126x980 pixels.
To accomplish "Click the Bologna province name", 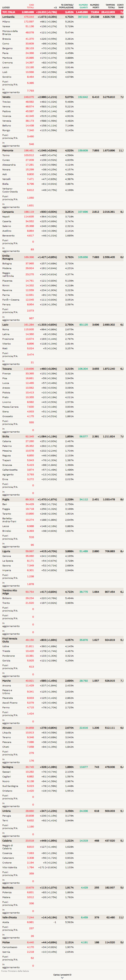I will pos(7,264).
